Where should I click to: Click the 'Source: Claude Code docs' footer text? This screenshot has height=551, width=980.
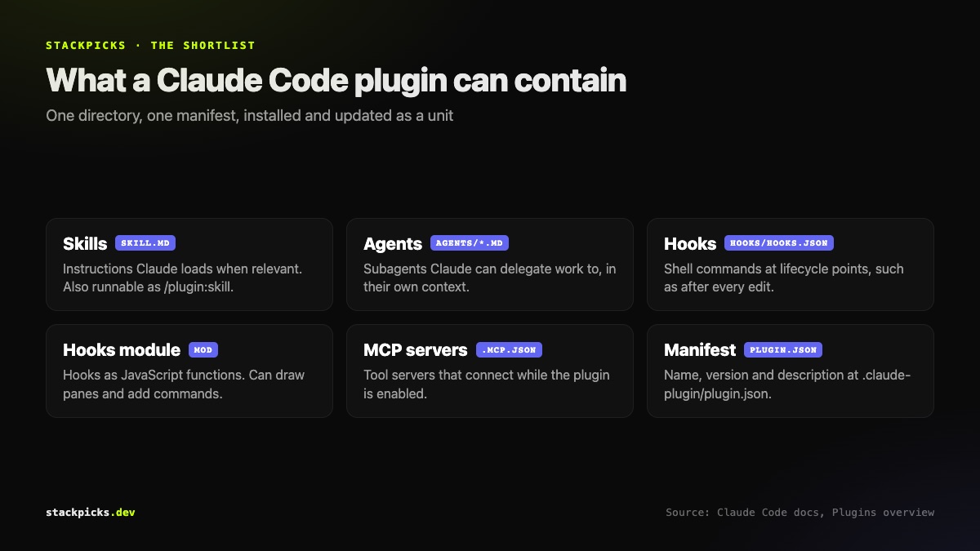[800, 513]
